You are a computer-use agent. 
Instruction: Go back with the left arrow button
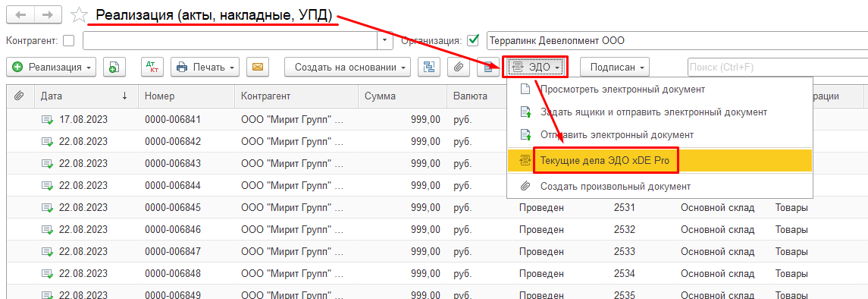click(x=20, y=15)
